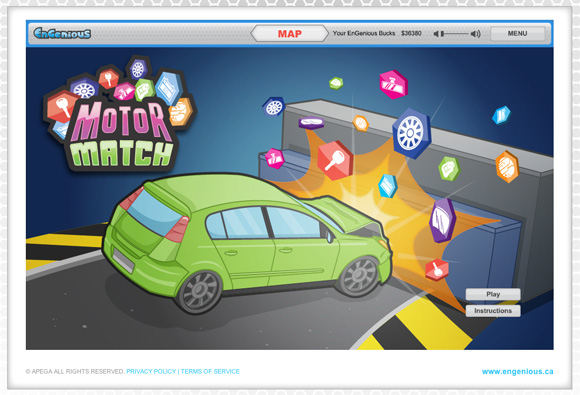Click the large red key hexagon in explosion
This screenshot has height=395, width=580.
tap(335, 160)
